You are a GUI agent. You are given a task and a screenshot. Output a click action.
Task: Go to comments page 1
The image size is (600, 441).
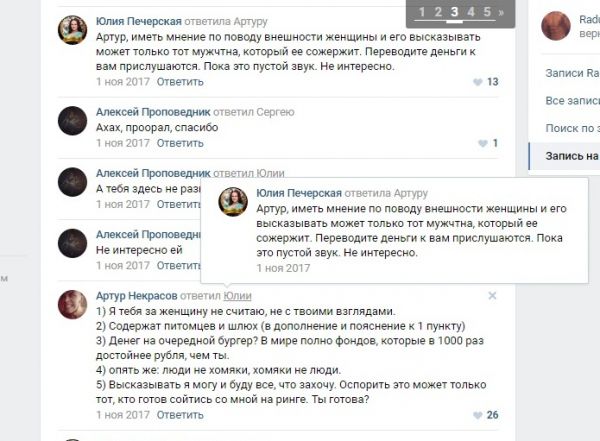(422, 12)
